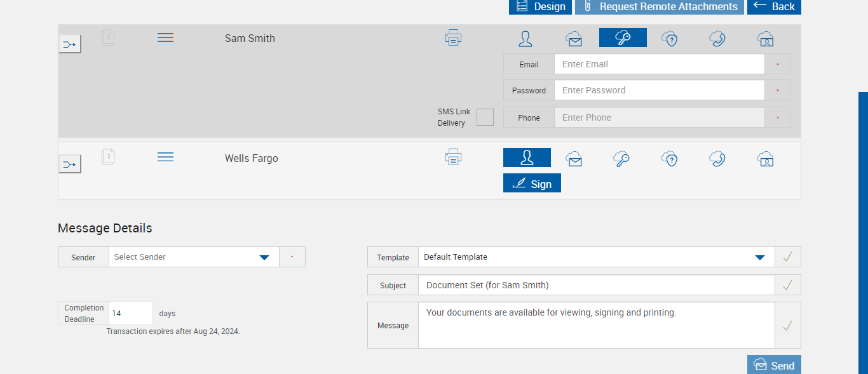Click the Enter Email input field
Screen dimensions: 868x374
[659, 64]
